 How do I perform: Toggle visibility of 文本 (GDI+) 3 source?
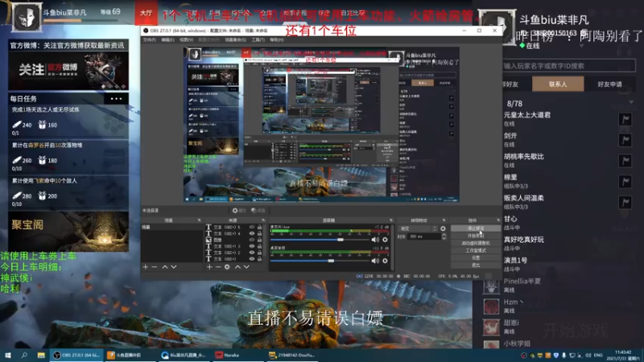click(252, 246)
